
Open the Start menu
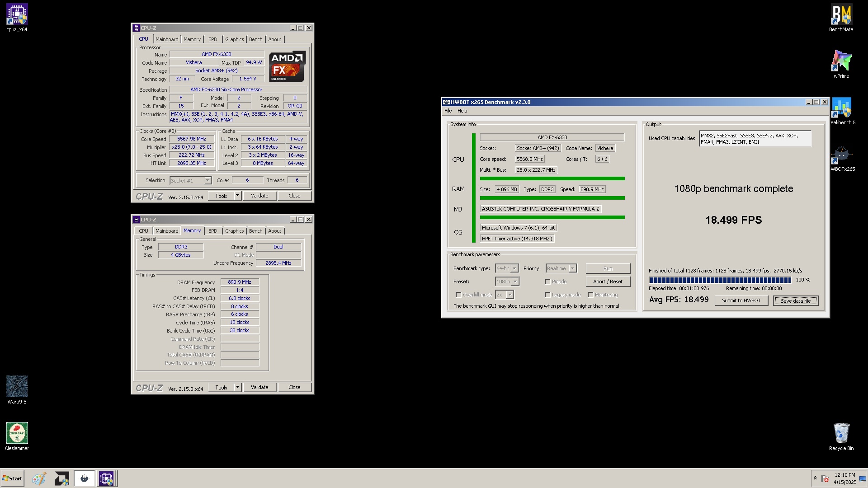click(x=12, y=479)
